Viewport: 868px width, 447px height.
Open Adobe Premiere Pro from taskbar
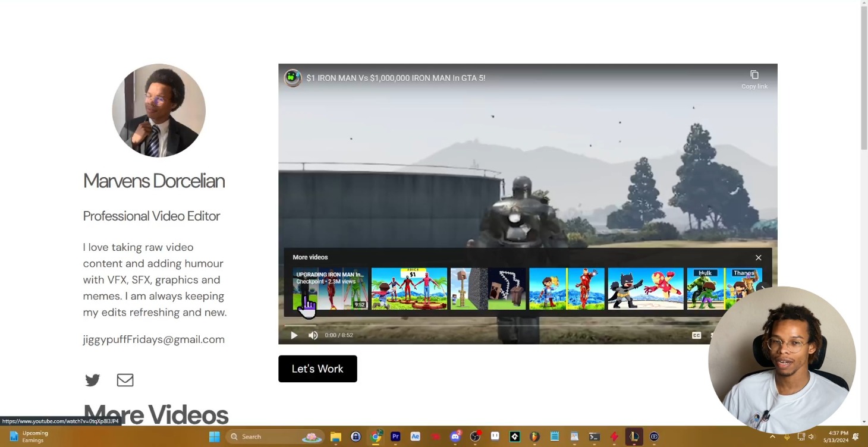tap(395, 436)
